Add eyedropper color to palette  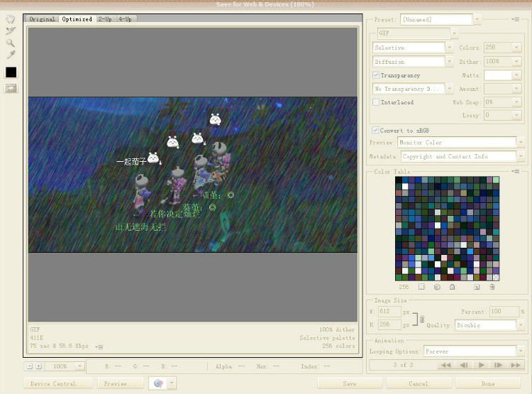click(x=477, y=287)
